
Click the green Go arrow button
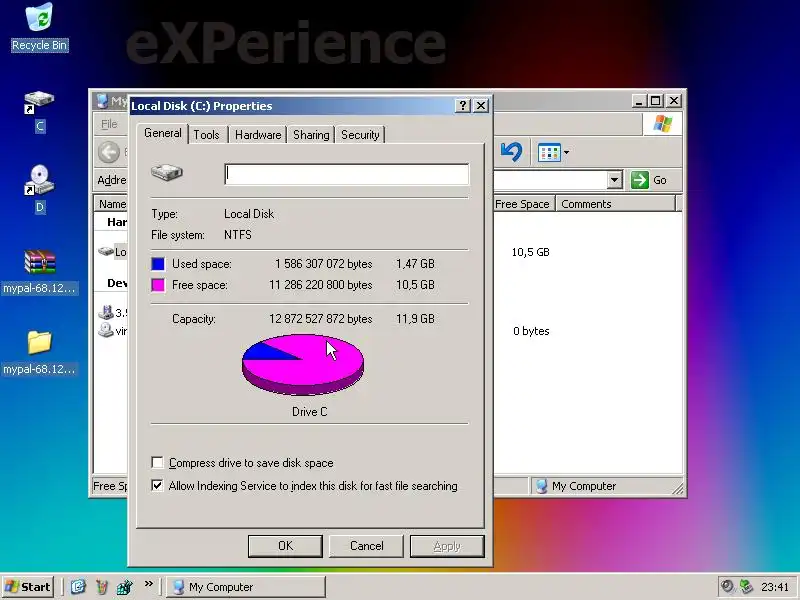click(639, 180)
